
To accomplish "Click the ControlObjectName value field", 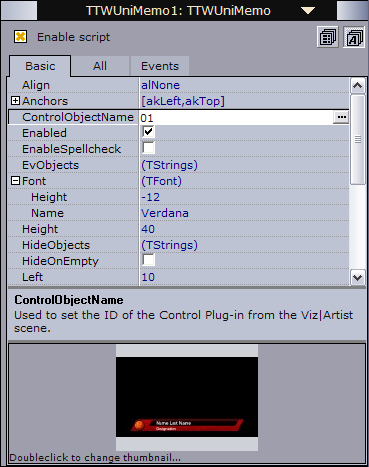I will click(x=236, y=117).
